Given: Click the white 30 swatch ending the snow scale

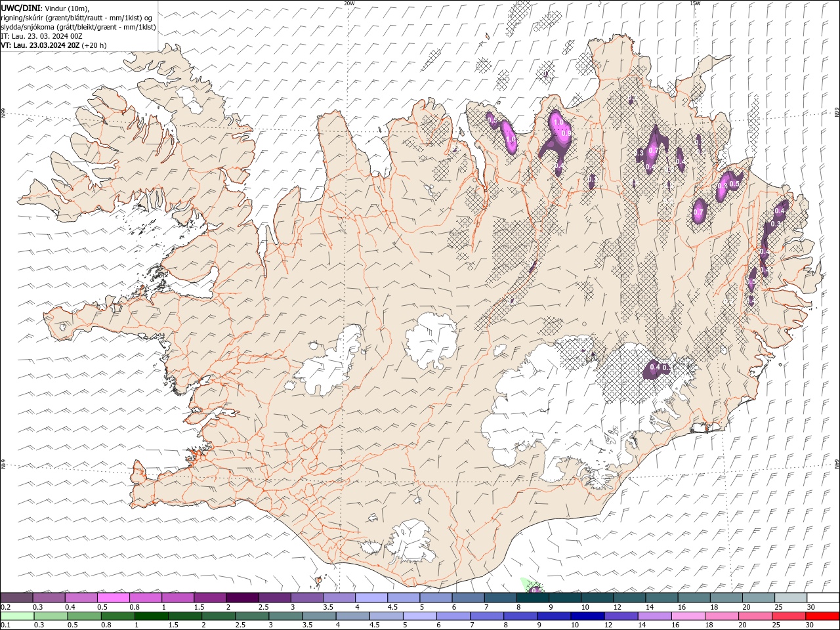Looking at the screenshot, I should pos(822,597).
